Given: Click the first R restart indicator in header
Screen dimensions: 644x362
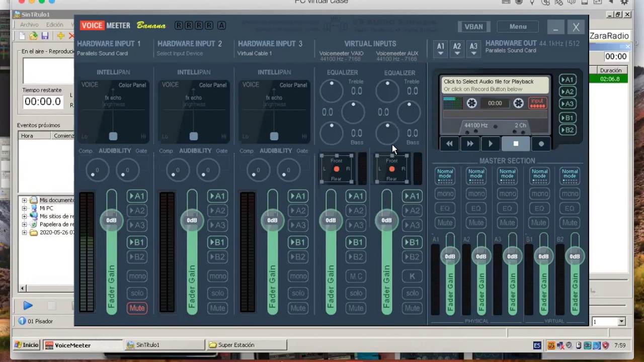Looking at the screenshot, I should (179, 26).
